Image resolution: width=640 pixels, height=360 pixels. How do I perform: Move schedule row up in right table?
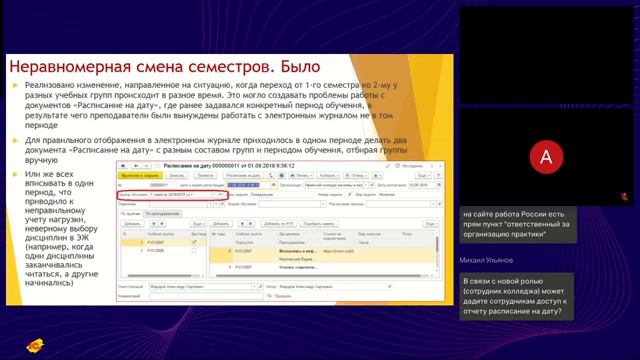(x=242, y=224)
